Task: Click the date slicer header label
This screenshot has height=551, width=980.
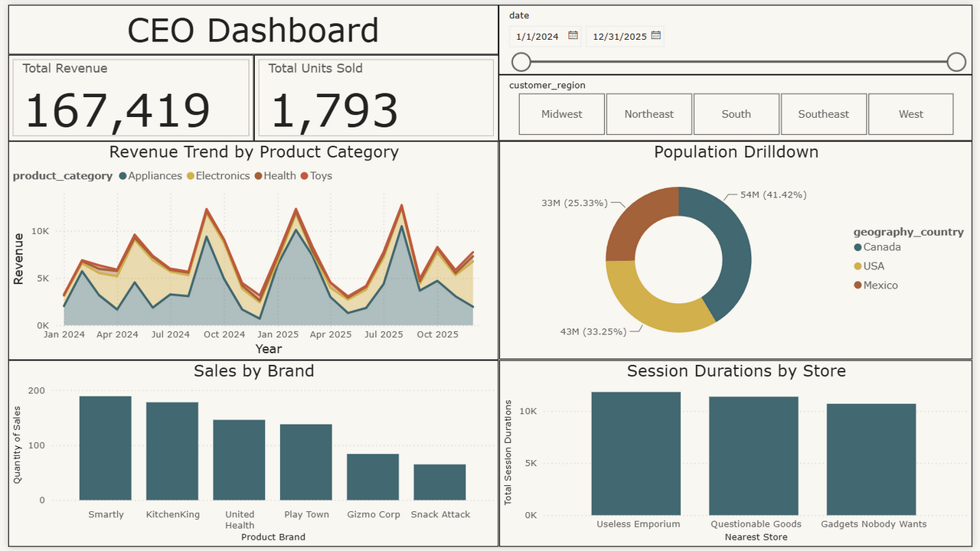Action: pyautogui.click(x=519, y=15)
